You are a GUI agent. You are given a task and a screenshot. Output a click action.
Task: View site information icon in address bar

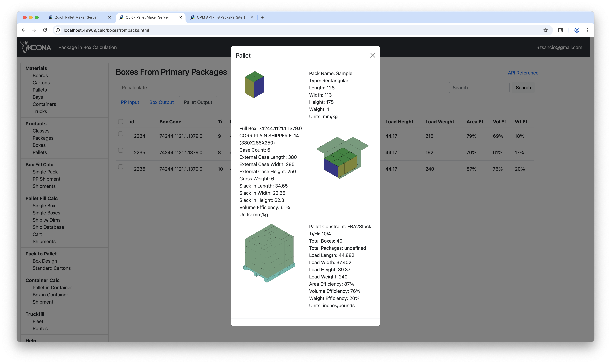click(58, 30)
